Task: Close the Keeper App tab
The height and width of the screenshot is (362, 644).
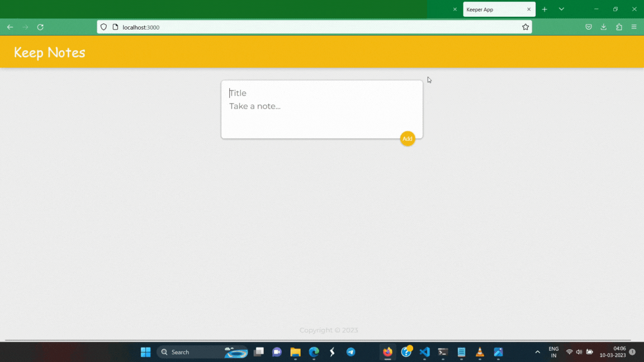Action: 529,9
